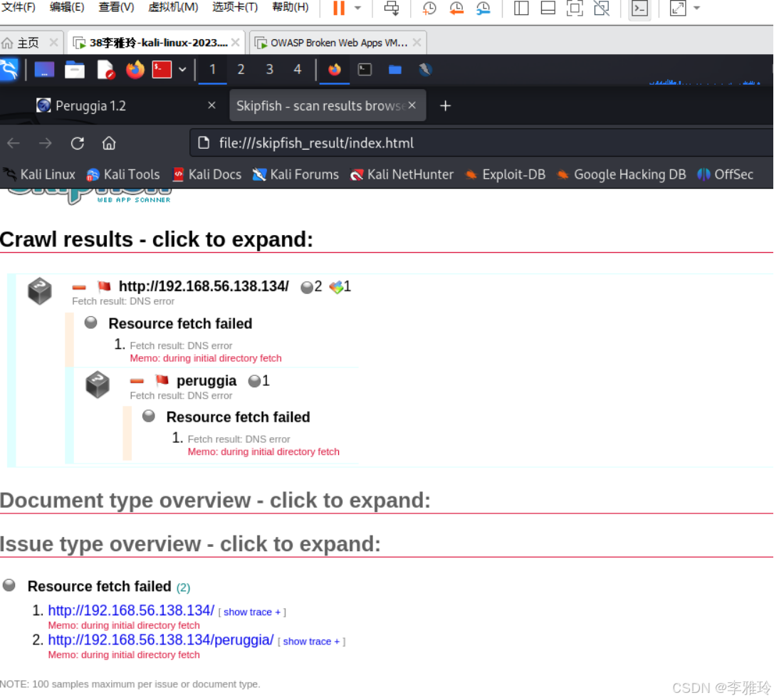Open the 查看(V) menu
Image resolution: width=774 pixels, height=700 pixels.
click(x=116, y=7)
